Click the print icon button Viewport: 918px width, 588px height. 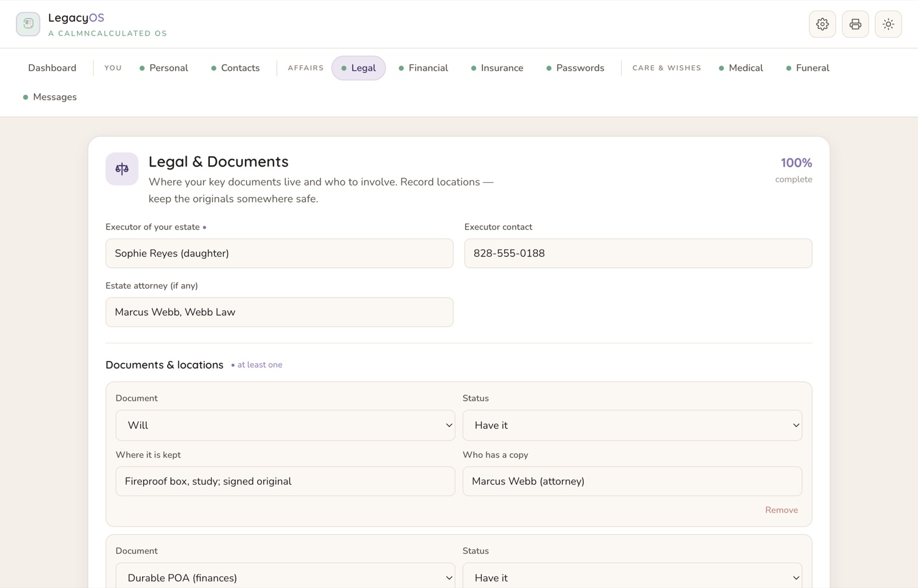pos(855,24)
